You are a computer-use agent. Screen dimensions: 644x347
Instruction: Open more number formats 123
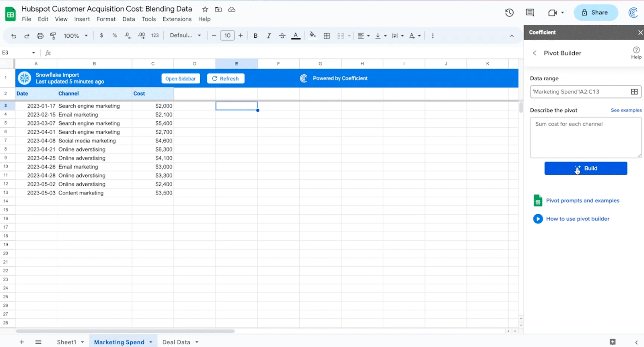click(x=155, y=35)
